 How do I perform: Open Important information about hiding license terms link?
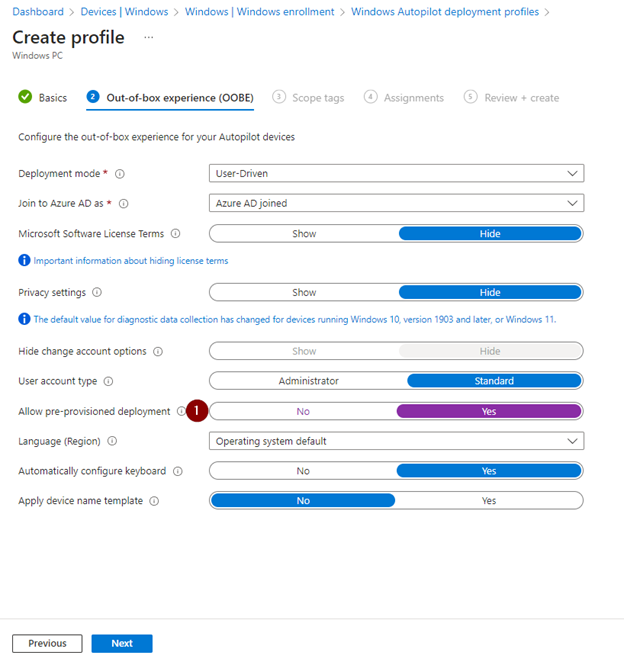pos(130,261)
